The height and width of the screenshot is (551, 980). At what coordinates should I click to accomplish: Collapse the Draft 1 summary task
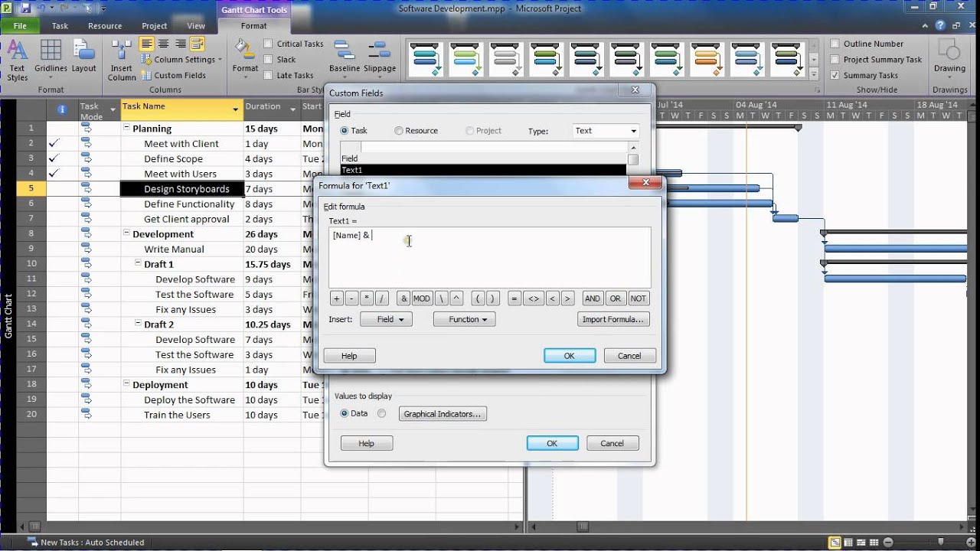coord(138,264)
